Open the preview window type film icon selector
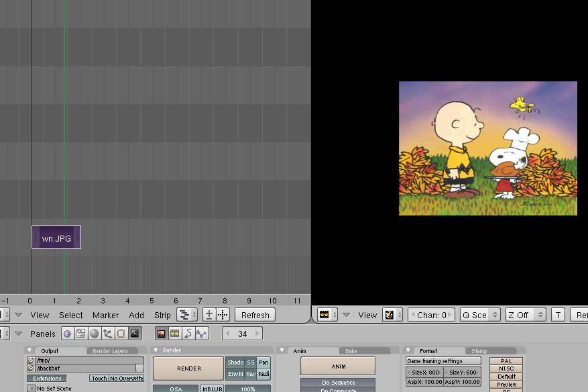This screenshot has width=588, height=392. (x=327, y=315)
